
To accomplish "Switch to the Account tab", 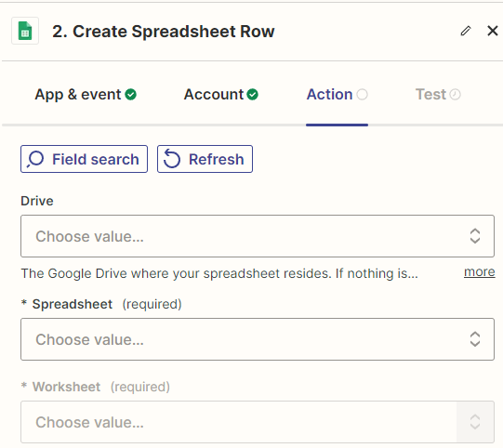I will (220, 94).
